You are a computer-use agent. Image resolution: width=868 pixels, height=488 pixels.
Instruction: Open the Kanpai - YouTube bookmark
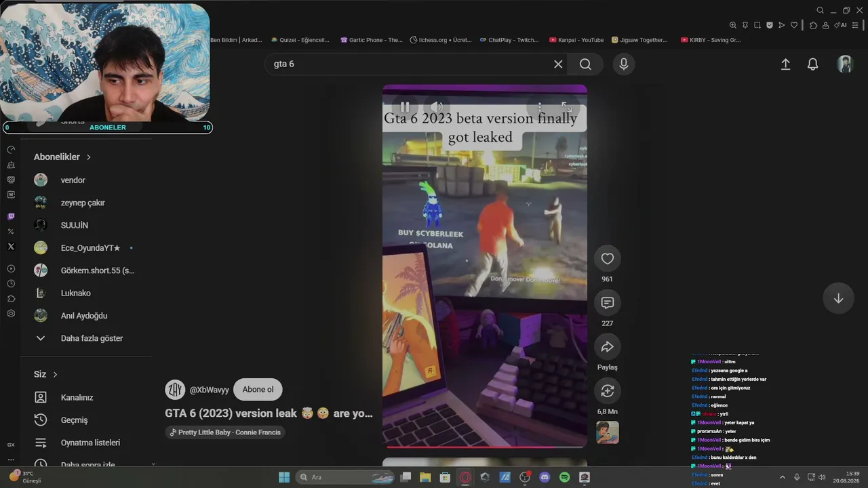[x=576, y=40]
